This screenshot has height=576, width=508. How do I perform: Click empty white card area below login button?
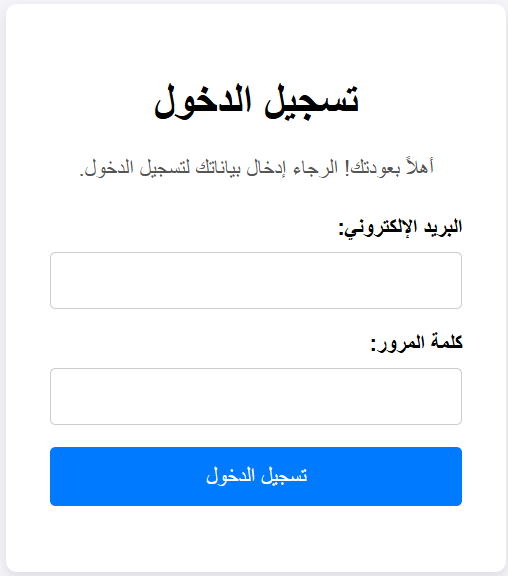pyautogui.click(x=256, y=538)
